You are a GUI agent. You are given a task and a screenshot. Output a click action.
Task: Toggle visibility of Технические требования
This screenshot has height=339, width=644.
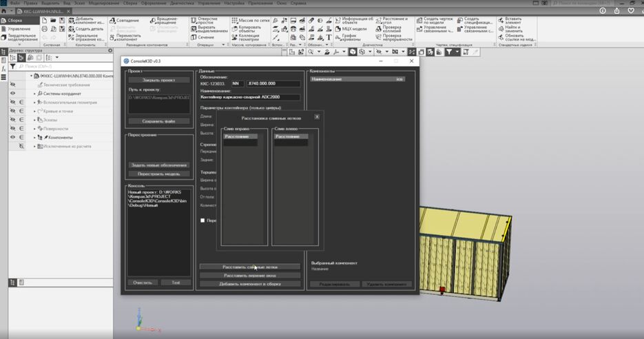pos(12,85)
